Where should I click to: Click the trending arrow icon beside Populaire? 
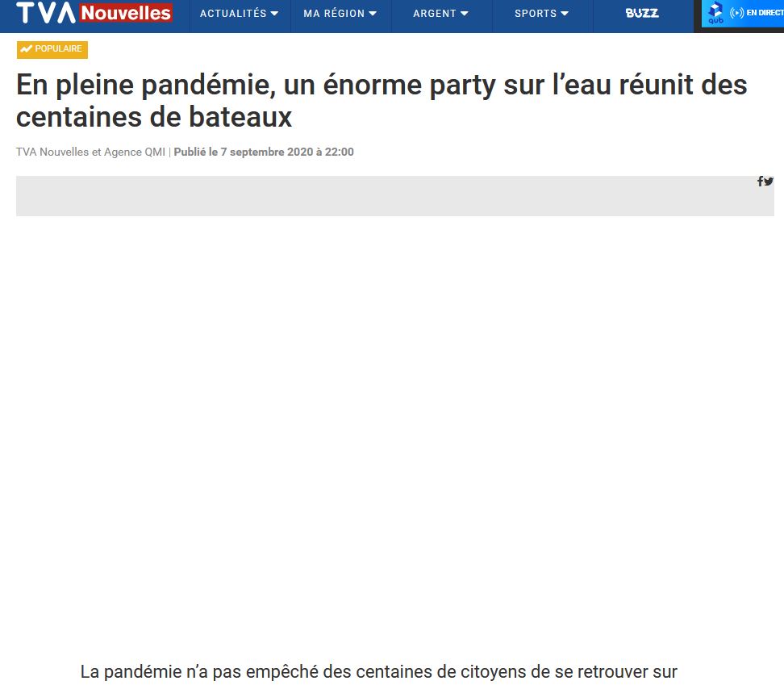(x=27, y=49)
